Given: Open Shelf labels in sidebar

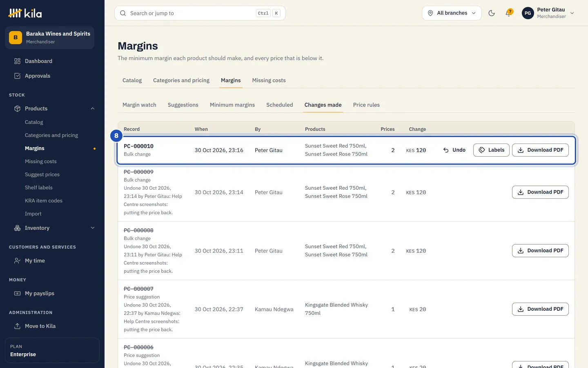Looking at the screenshot, I should point(39,187).
